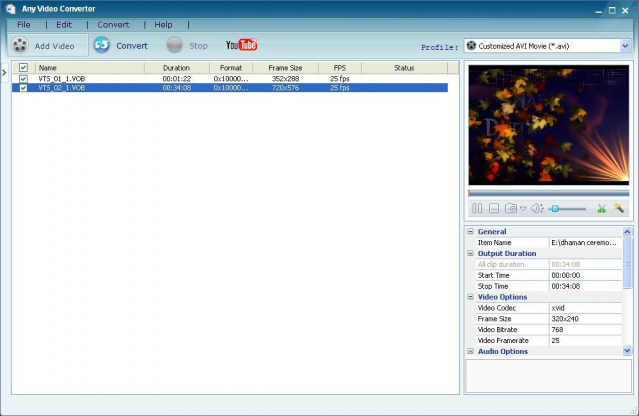
Task: Edit the Start Time value 00:00:00
Action: coord(585,275)
